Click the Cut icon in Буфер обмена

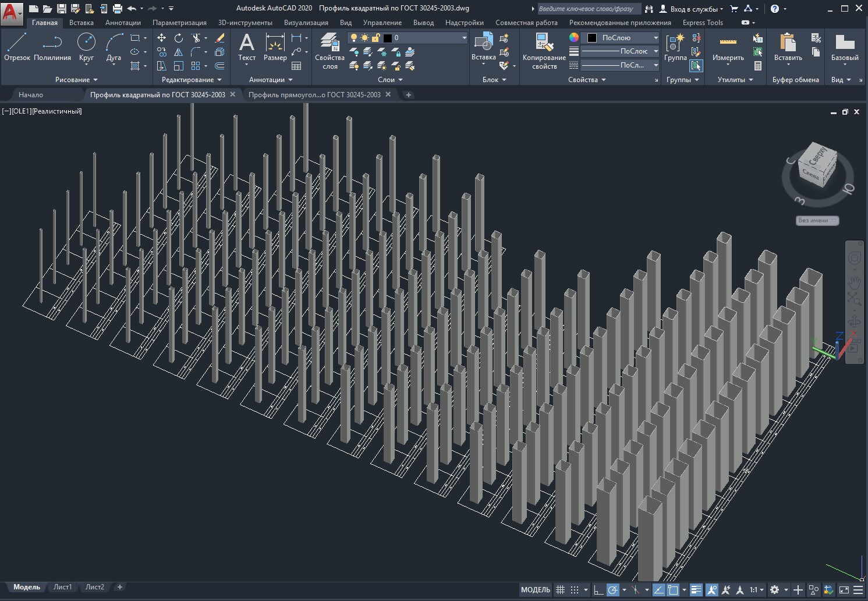(x=816, y=38)
